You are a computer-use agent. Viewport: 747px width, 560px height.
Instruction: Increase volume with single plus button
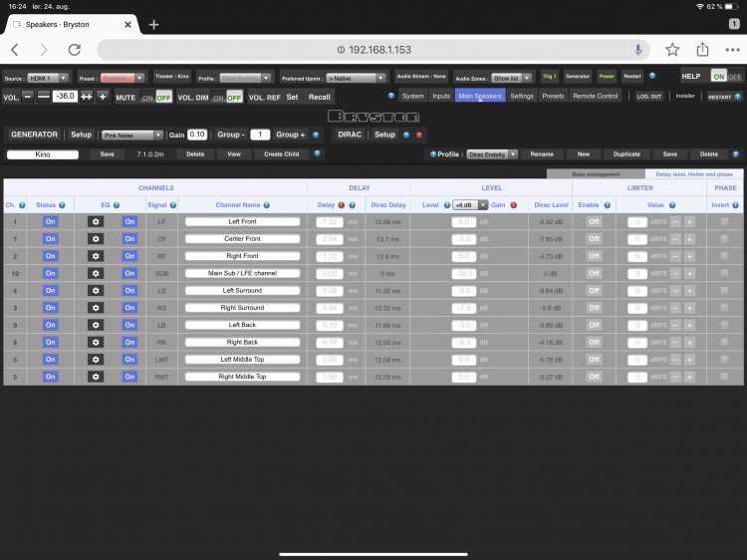pos(103,97)
